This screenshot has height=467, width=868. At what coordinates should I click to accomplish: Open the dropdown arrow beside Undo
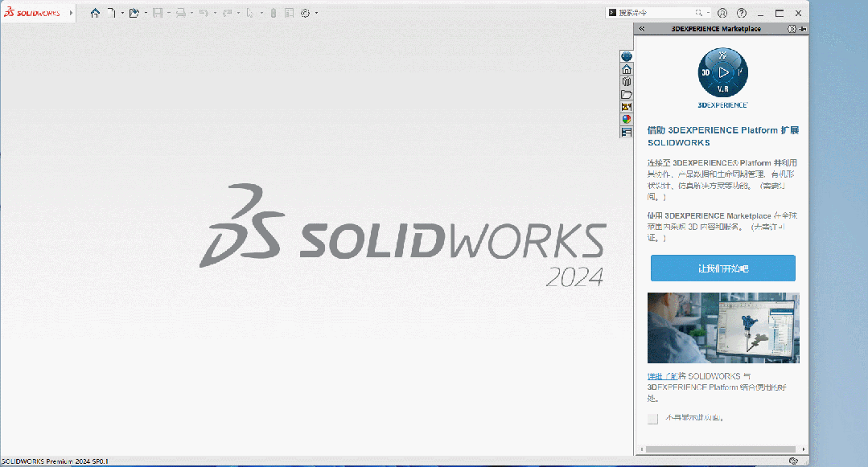pos(215,13)
